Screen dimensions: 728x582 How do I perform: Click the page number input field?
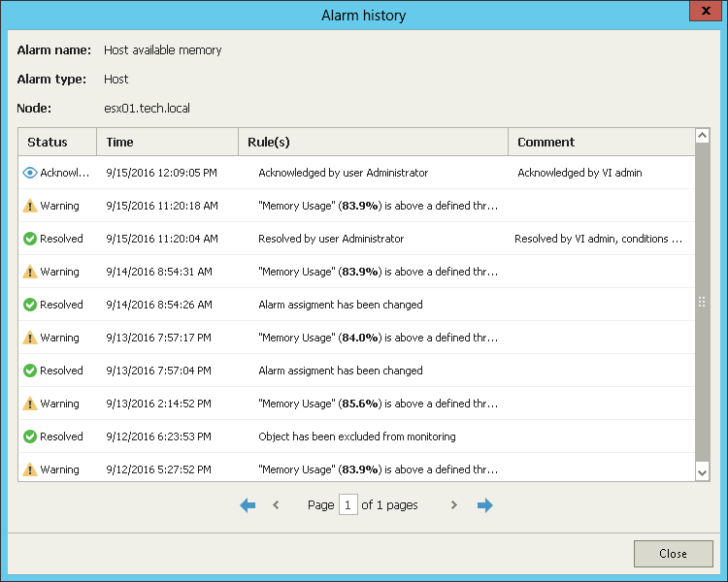point(347,505)
